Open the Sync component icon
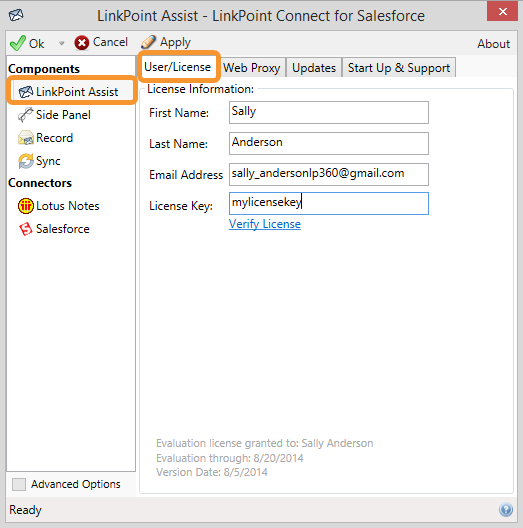 [x=26, y=161]
